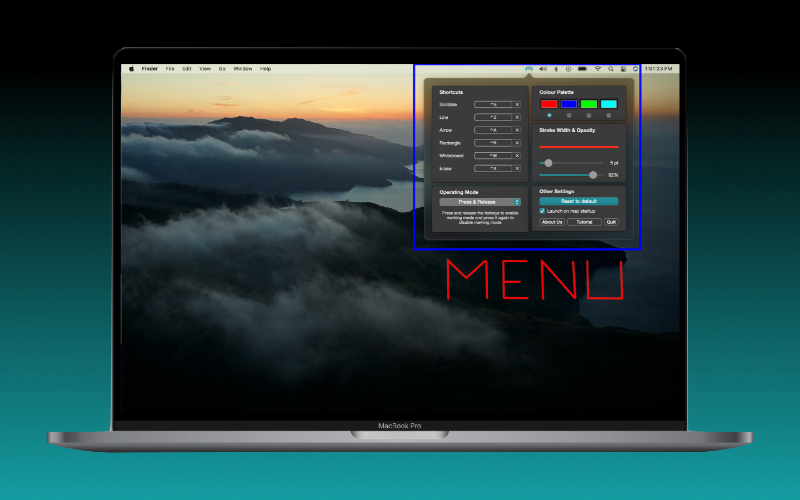This screenshot has height=500, width=800.
Task: Open the Apple menu logo
Action: 132,68
